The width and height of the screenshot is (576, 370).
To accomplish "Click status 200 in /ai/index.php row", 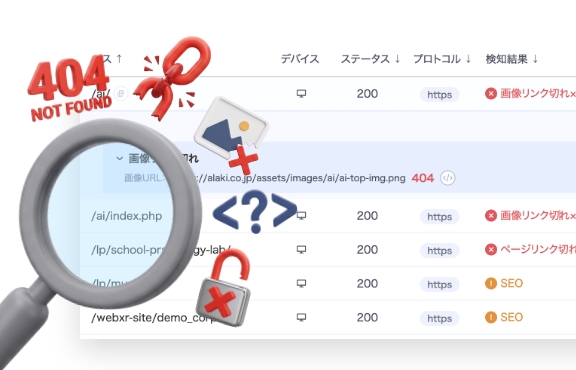I will point(367,216).
